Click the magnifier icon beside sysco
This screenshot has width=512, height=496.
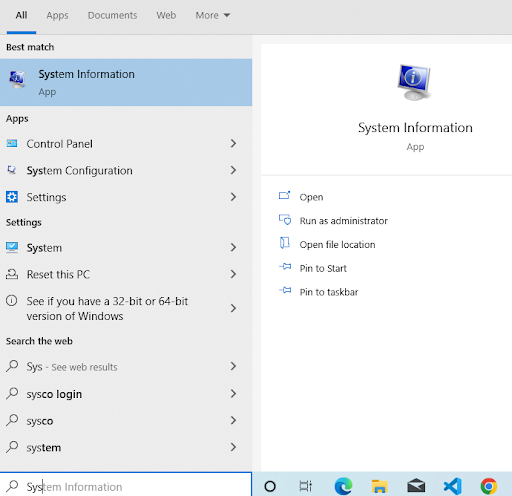coord(12,420)
